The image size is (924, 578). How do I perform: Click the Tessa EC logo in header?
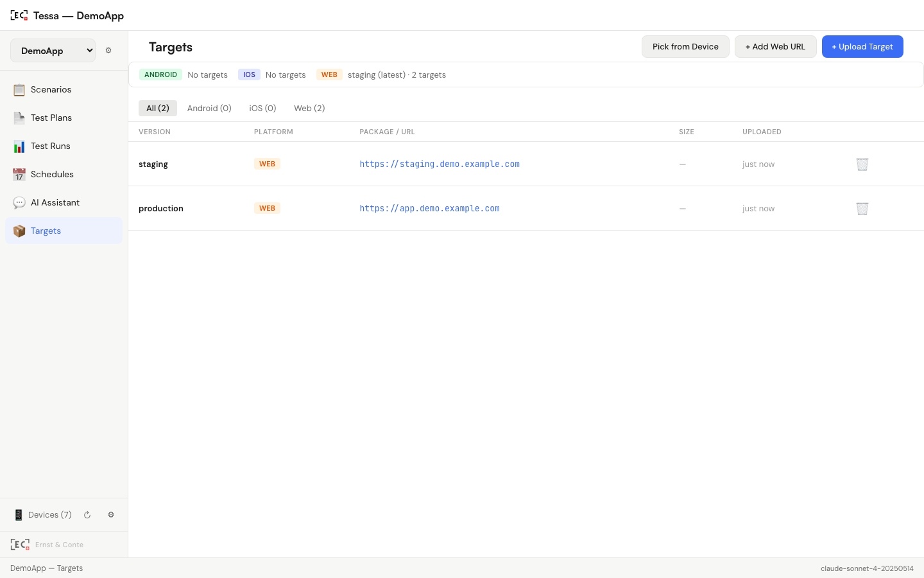[19, 15]
